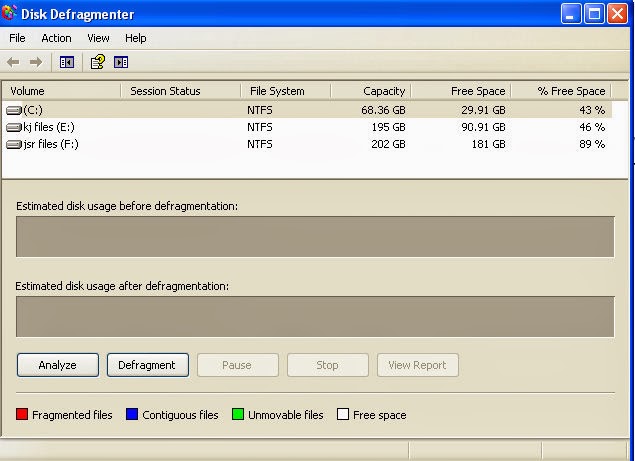635x461 pixels.
Task: Click the 43 % free space value
Action: 592,110
